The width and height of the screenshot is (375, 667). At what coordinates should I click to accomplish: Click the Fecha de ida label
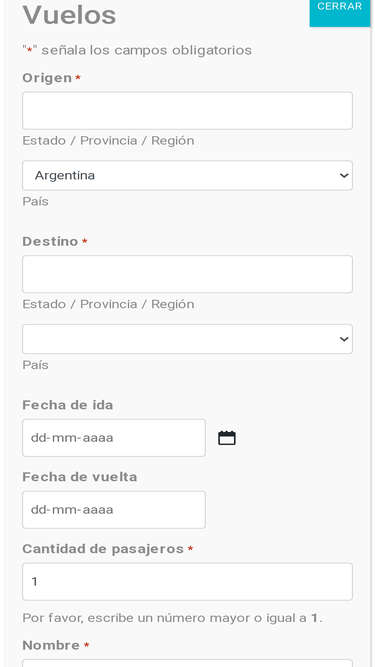(x=68, y=405)
